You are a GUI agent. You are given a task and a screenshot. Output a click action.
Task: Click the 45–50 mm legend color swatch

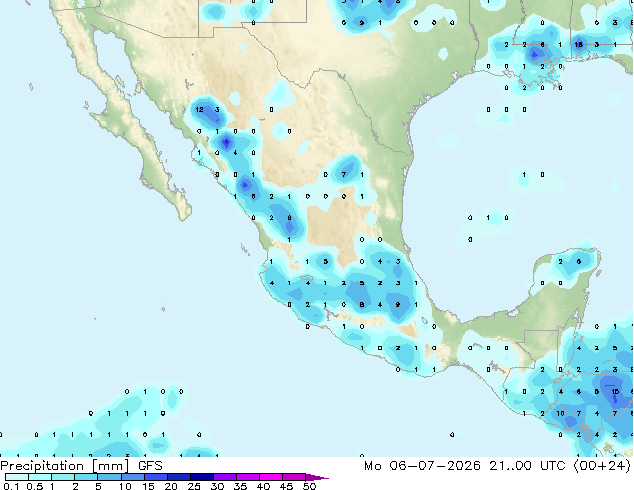(294, 477)
